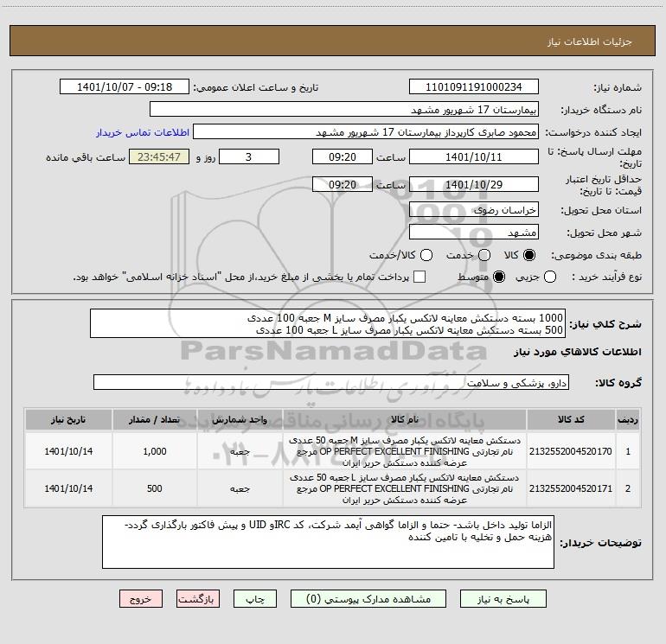666x644 pixels.
Task: Click the need date of row 1
Action: 68,451
